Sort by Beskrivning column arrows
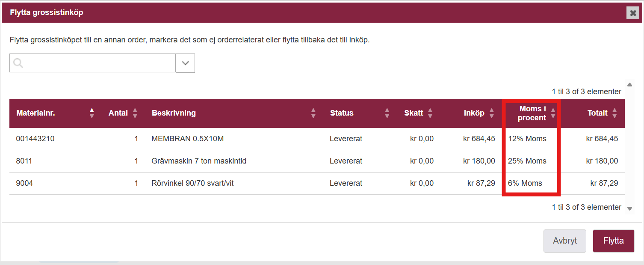This screenshot has width=644, height=265. pyautogui.click(x=313, y=113)
